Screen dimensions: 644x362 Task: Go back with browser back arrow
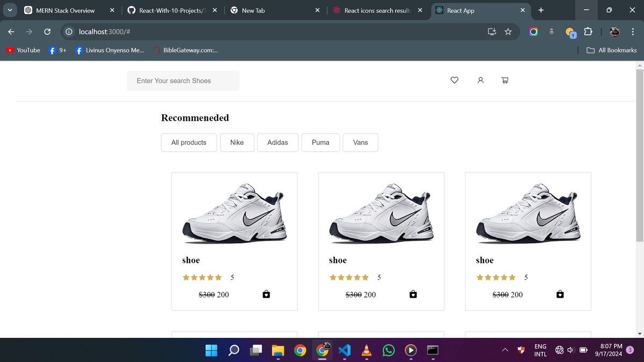11,32
